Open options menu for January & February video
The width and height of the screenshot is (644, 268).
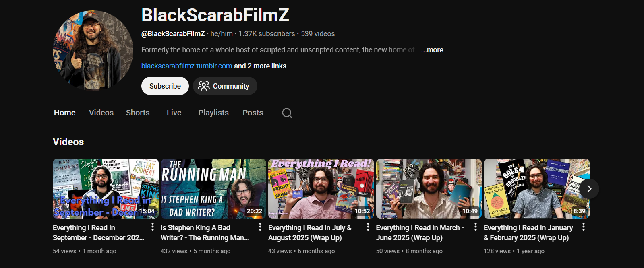(x=584, y=227)
